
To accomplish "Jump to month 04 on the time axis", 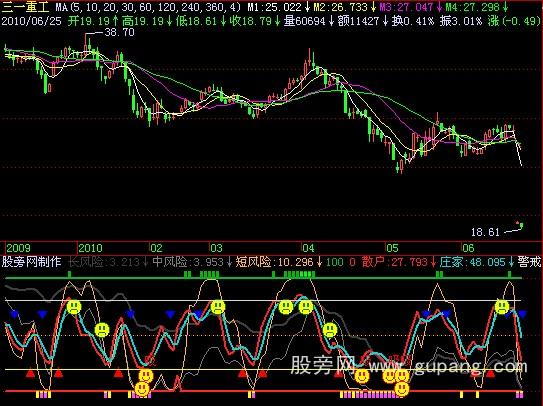I will (308, 248).
